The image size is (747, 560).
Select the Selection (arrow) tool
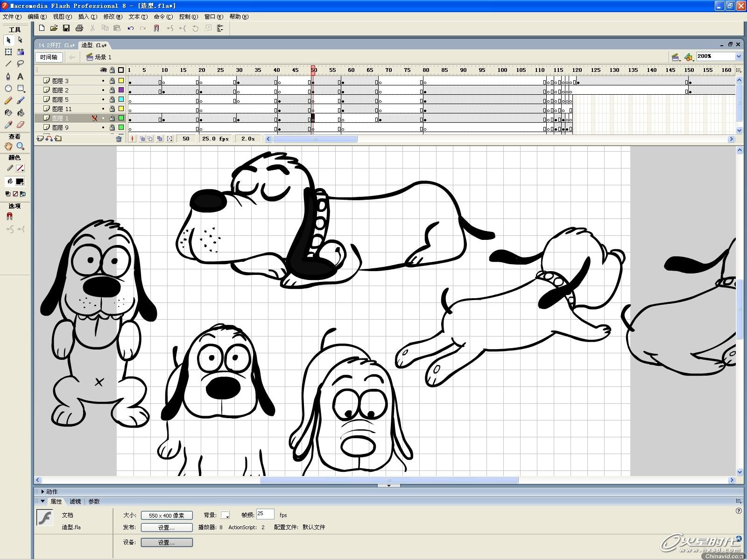click(8, 40)
